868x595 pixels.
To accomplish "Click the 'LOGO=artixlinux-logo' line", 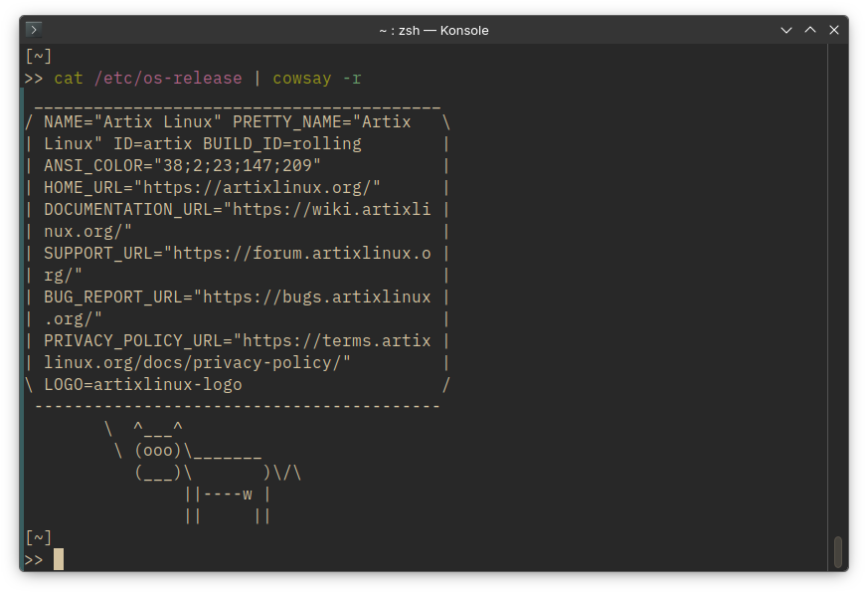I will coord(143,384).
